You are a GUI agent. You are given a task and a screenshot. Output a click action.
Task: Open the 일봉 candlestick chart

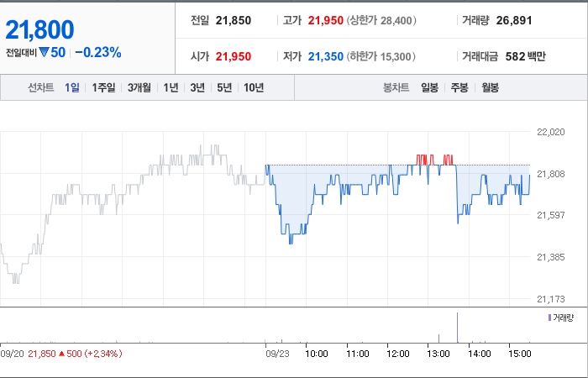tap(429, 87)
